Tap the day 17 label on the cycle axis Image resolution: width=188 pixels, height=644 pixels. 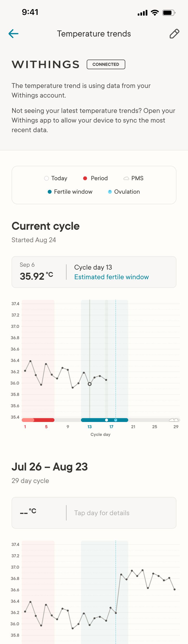(x=111, y=427)
